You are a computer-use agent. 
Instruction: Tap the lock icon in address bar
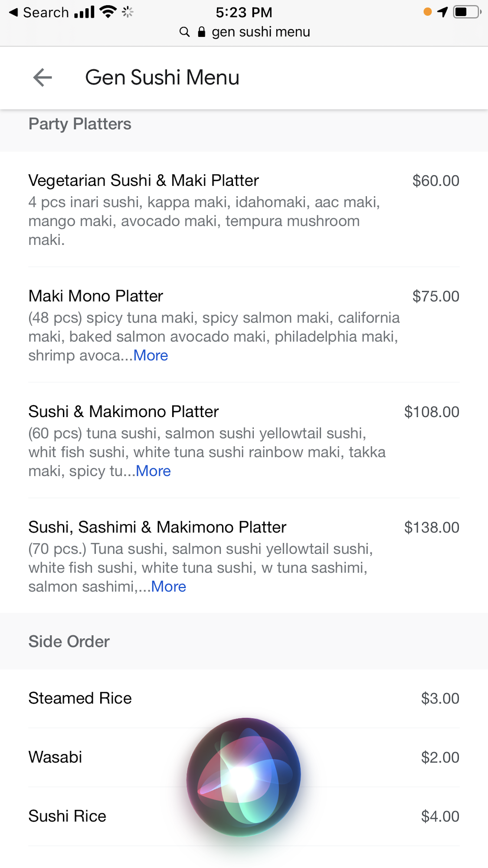point(201,32)
